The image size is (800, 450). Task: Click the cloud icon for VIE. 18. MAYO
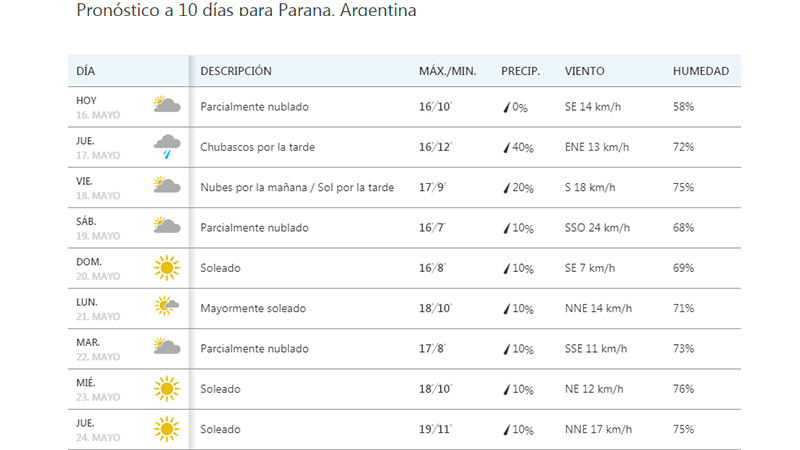click(x=167, y=185)
